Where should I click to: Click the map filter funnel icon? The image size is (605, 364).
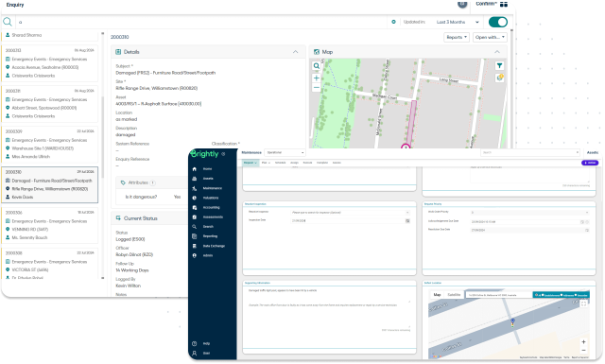pos(500,65)
